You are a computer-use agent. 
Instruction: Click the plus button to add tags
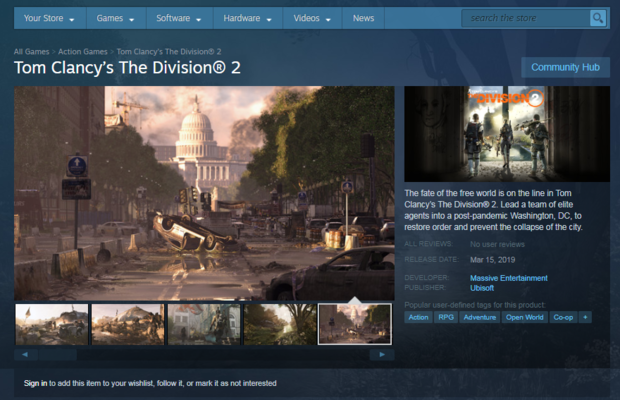(x=585, y=317)
